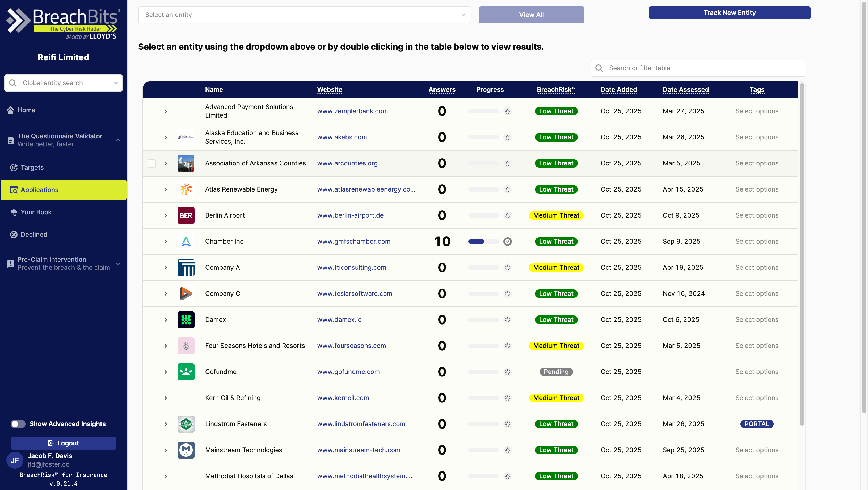Viewport: 868px width, 490px height.
Task: Open the Global entity search dropdown
Action: 116,83
